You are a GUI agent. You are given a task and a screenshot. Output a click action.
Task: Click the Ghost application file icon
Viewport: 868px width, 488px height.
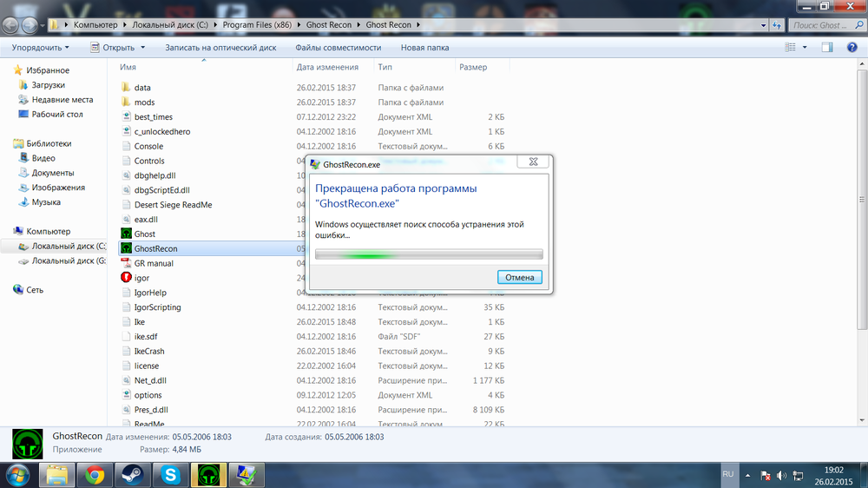pyautogui.click(x=126, y=234)
